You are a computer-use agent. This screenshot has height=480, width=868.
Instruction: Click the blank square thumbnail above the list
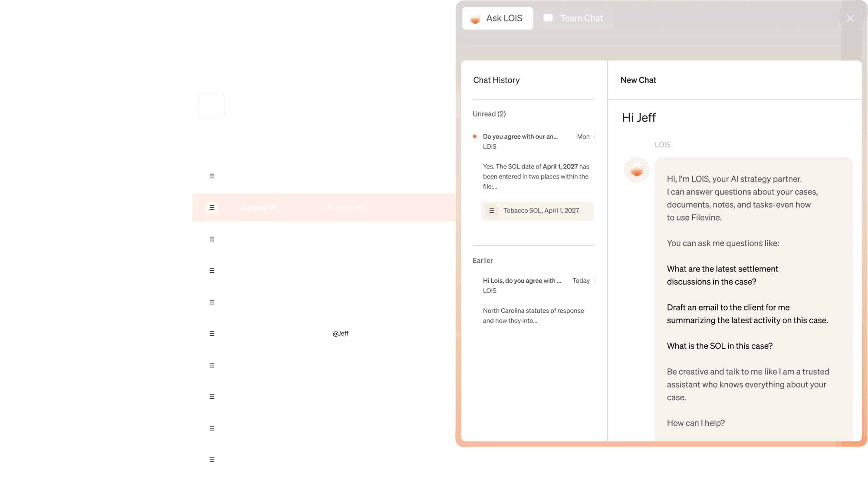[x=211, y=106]
